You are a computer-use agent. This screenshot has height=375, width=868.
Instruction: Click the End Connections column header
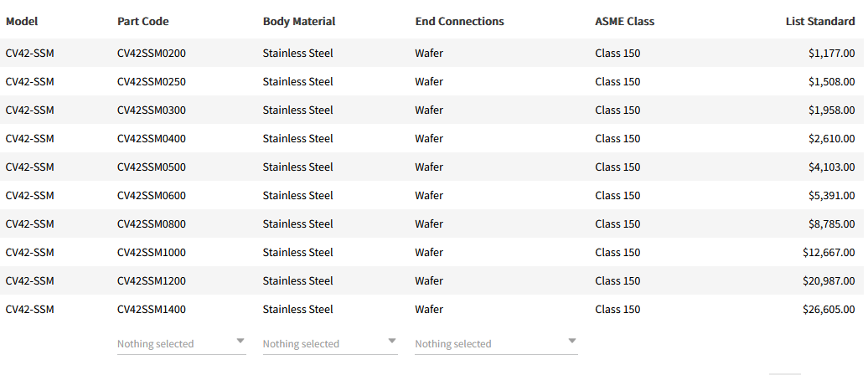[459, 21]
